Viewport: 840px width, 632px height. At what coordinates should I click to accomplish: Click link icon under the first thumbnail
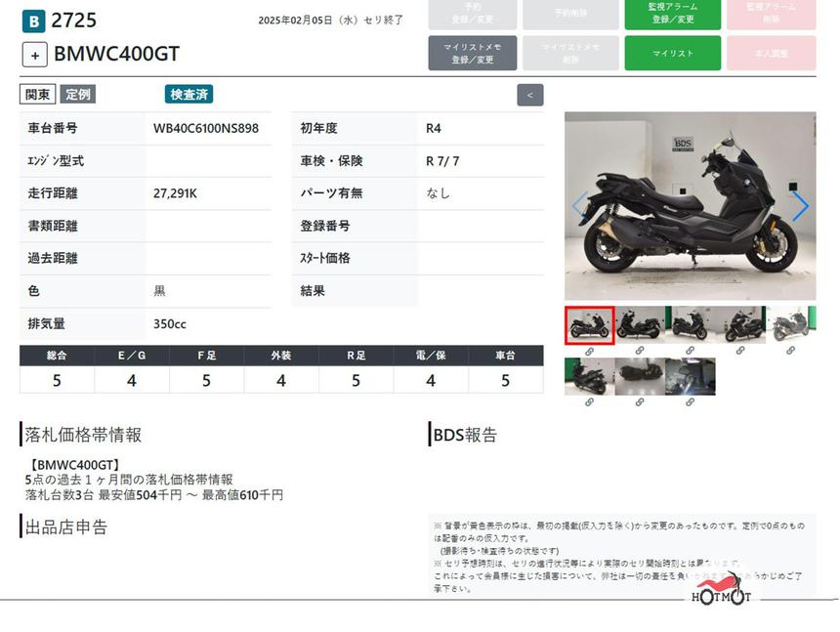[x=589, y=351]
